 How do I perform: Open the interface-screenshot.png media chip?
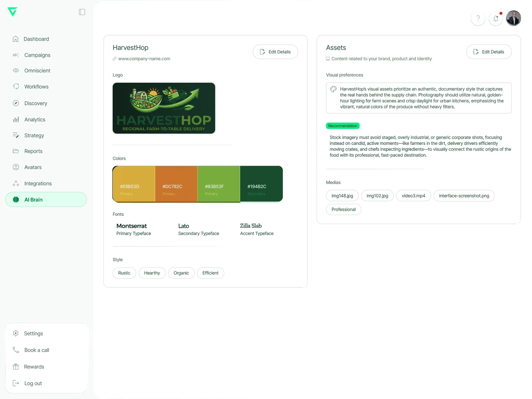(x=464, y=196)
